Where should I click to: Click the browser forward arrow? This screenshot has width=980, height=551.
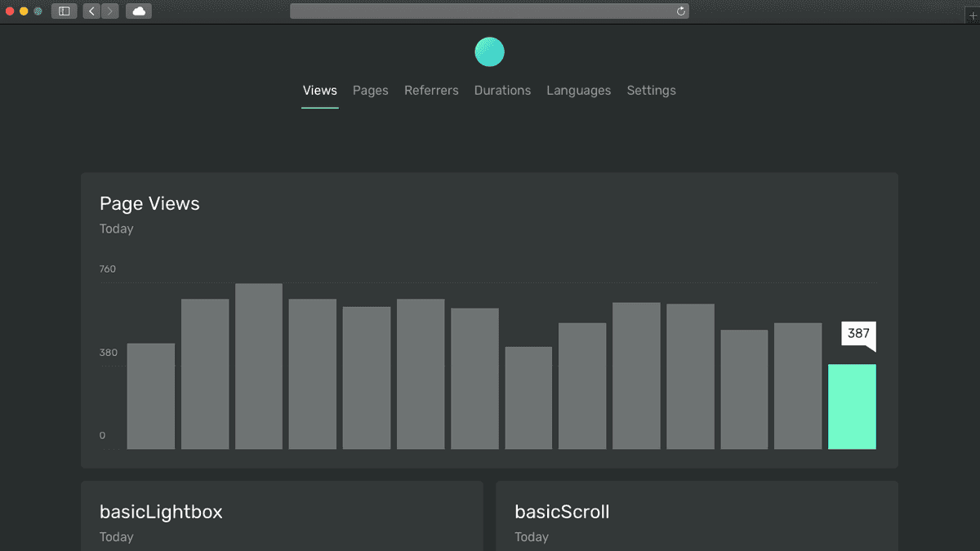click(109, 11)
